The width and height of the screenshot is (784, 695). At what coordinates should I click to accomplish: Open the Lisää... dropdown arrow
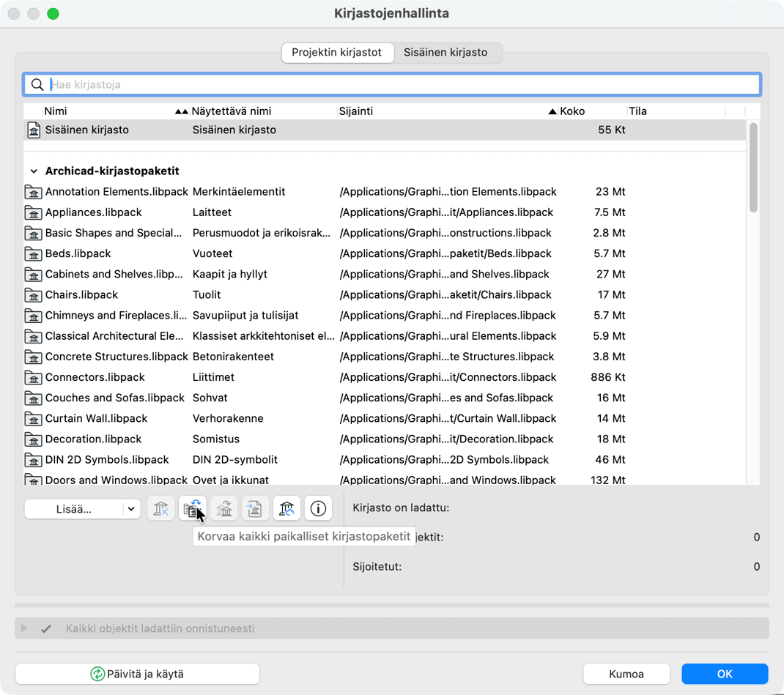[131, 509]
